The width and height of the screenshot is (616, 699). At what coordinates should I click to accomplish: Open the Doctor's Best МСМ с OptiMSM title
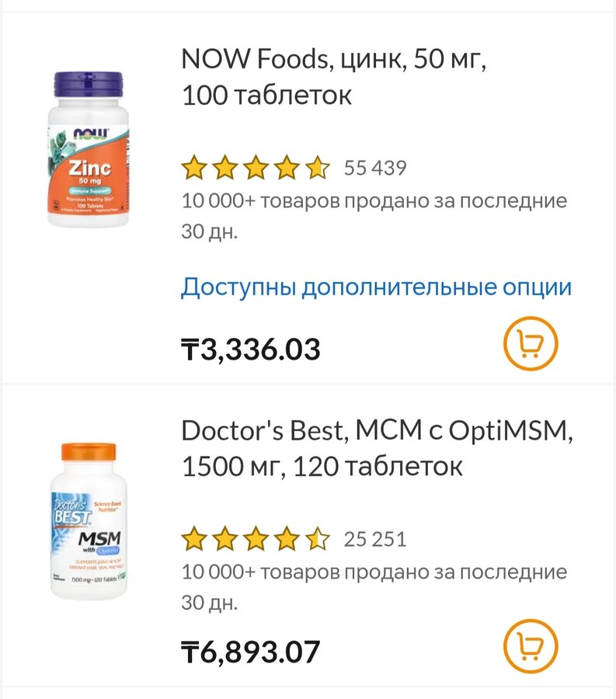pyautogui.click(x=377, y=448)
